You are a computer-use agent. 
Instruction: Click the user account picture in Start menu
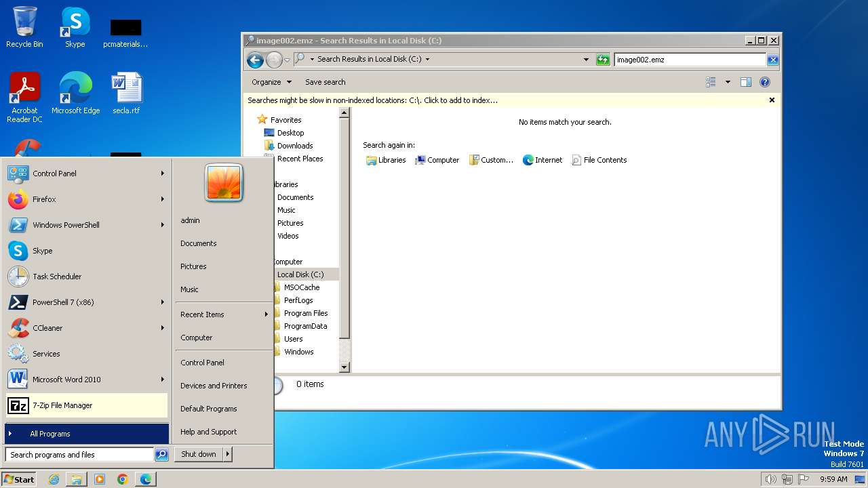[224, 183]
